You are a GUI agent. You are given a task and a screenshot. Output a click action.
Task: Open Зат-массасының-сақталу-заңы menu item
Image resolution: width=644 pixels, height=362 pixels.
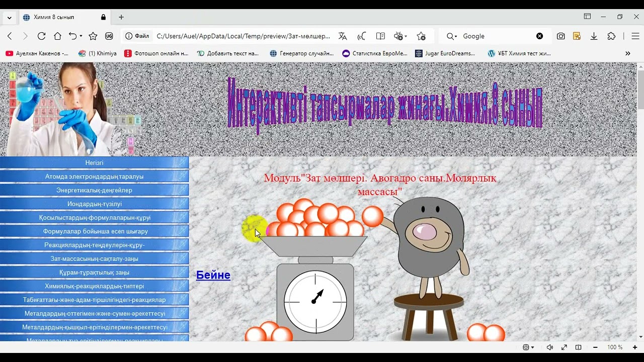(x=94, y=258)
